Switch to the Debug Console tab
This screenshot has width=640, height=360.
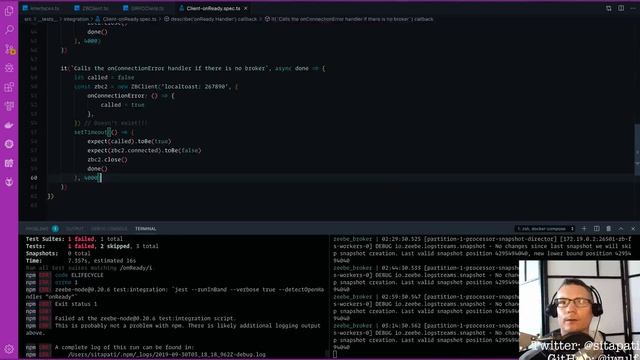(109, 229)
